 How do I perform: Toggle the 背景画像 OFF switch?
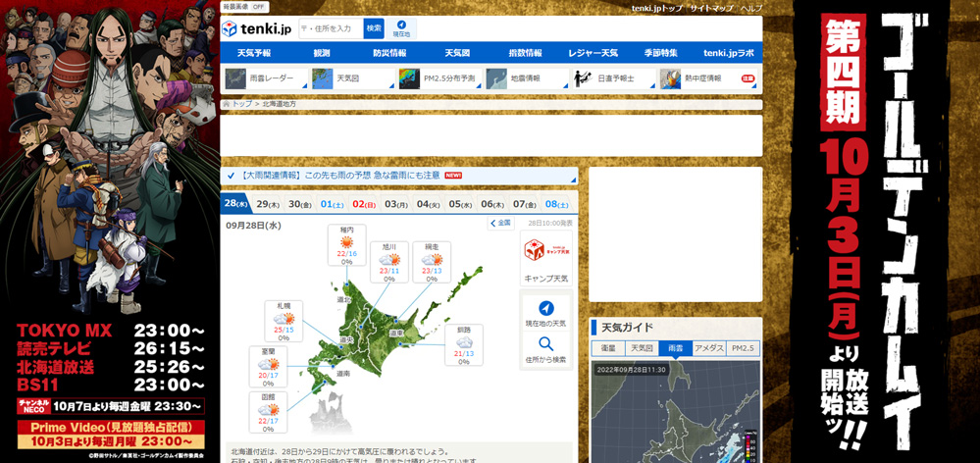[x=245, y=7]
